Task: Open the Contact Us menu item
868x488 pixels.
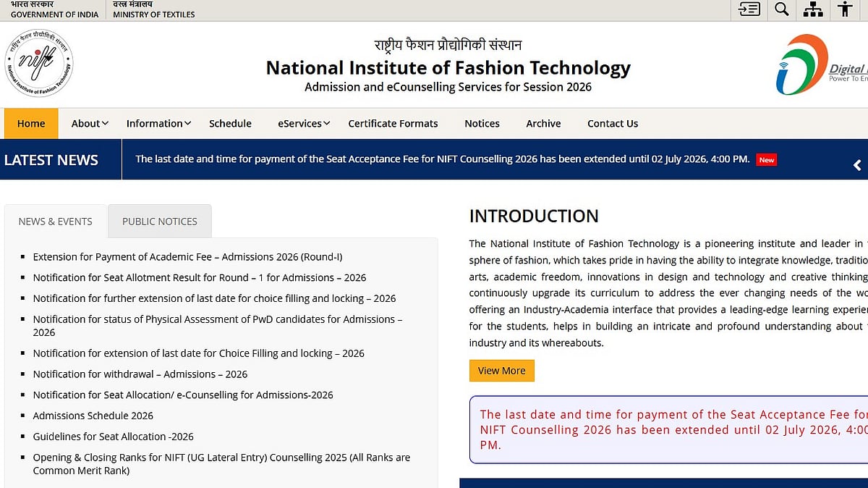Action: 613,123
